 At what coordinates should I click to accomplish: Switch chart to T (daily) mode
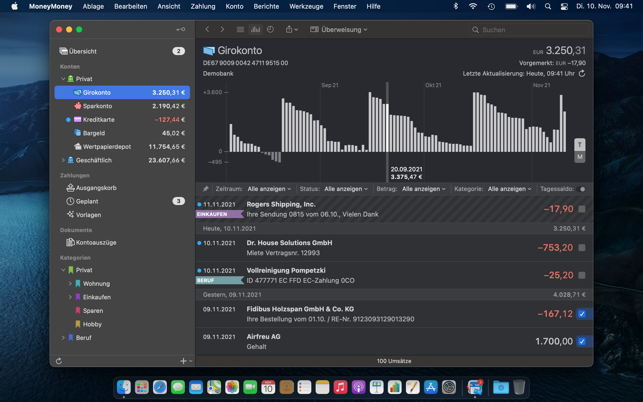(x=579, y=144)
